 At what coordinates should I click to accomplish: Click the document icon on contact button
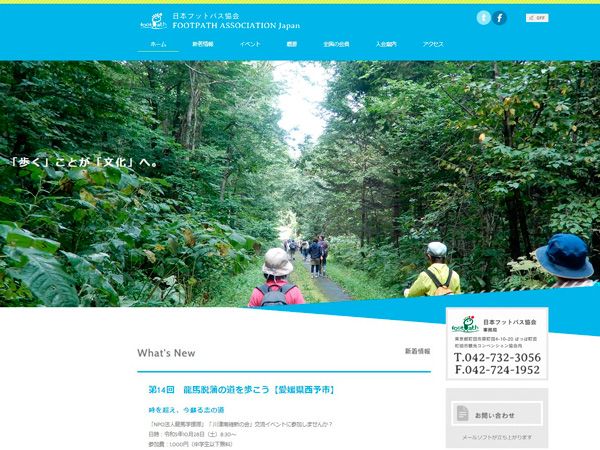(x=462, y=414)
